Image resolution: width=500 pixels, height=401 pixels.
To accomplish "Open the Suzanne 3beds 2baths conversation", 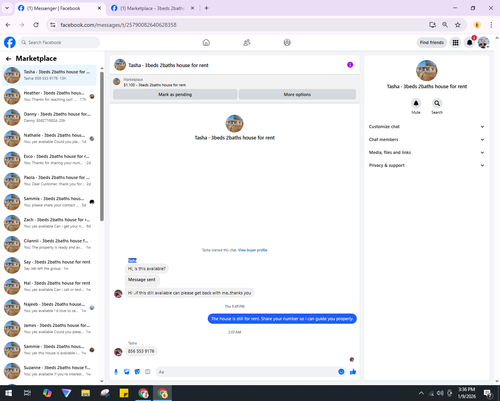I will click(49, 371).
